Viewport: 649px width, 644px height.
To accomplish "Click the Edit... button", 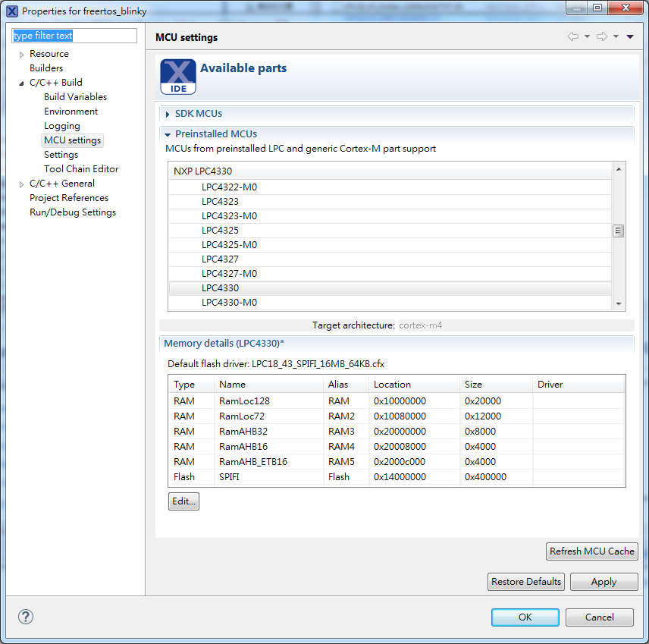I will click(x=183, y=501).
